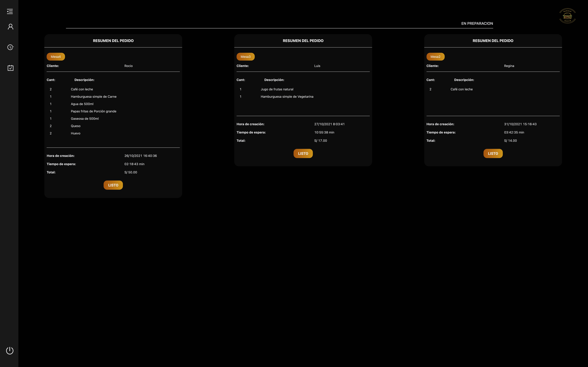Select Papas fritas de Porción grande item
Image resolution: width=588 pixels, height=367 pixels.
[94, 111]
